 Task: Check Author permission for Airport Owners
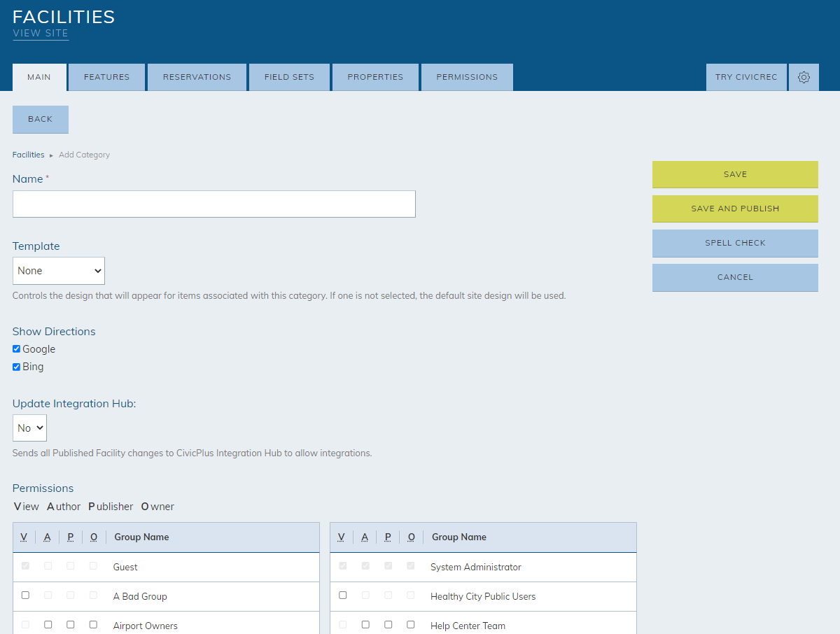48,625
